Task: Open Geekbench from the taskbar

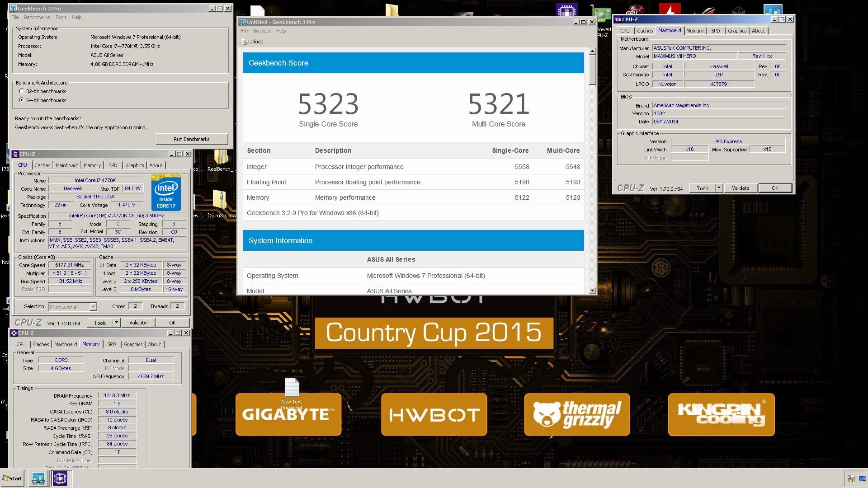Action: (x=38, y=478)
